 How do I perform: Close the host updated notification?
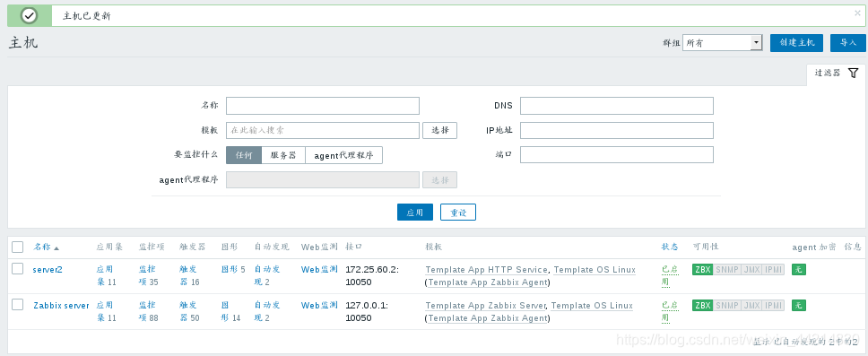857,13
